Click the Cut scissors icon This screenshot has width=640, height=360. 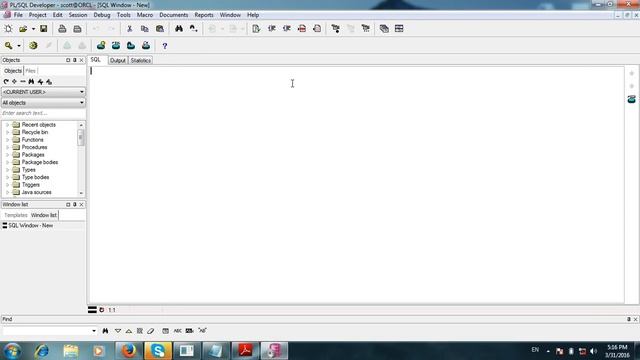[x=129, y=29]
